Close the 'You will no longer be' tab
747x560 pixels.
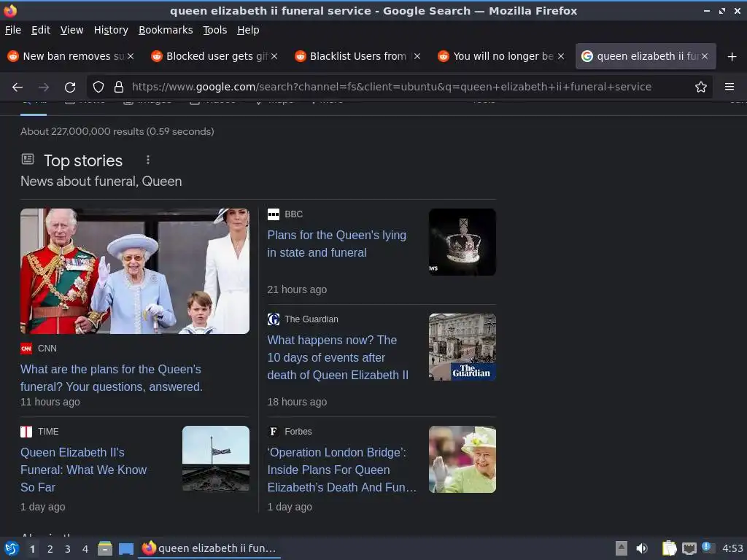[561, 56]
